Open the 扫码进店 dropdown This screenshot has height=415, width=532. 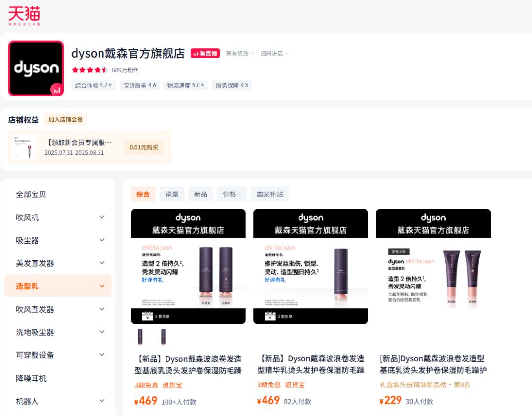(x=274, y=54)
